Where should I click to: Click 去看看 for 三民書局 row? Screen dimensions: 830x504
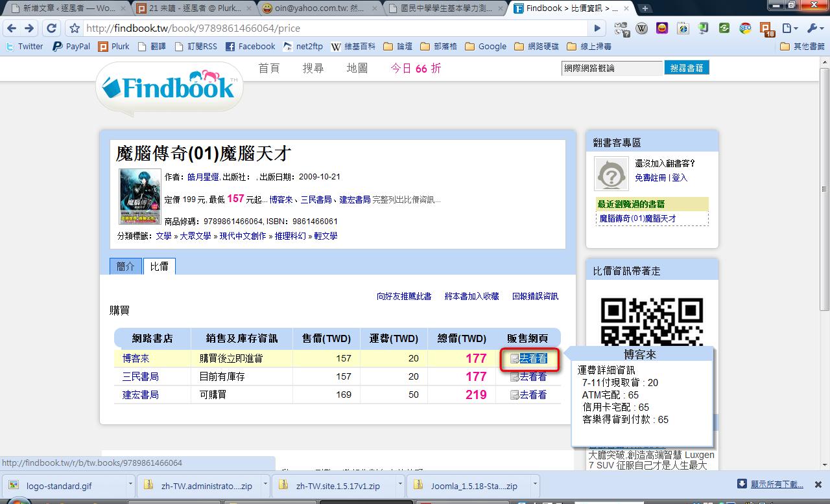click(x=528, y=376)
